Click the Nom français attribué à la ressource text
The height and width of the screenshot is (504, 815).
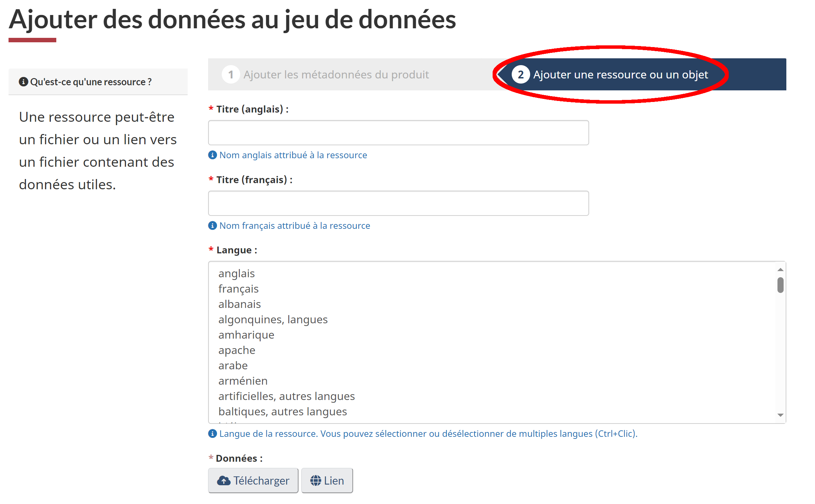coord(295,226)
